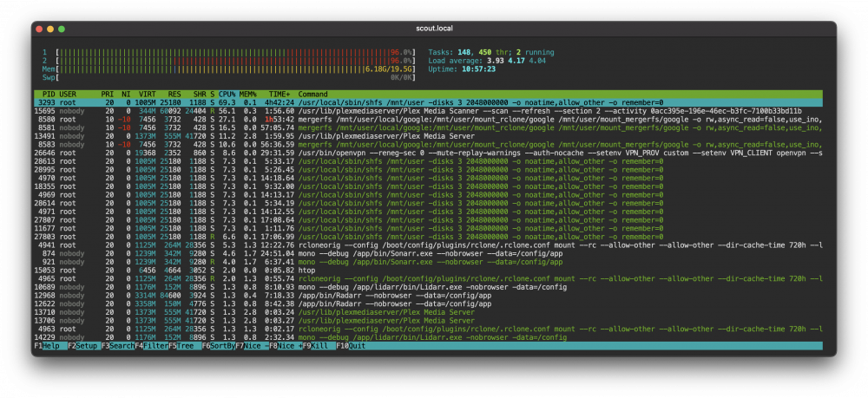Viewport: 868px width, 398px height.
Task: Select shfs thread PID 18355
Action: click(428, 186)
